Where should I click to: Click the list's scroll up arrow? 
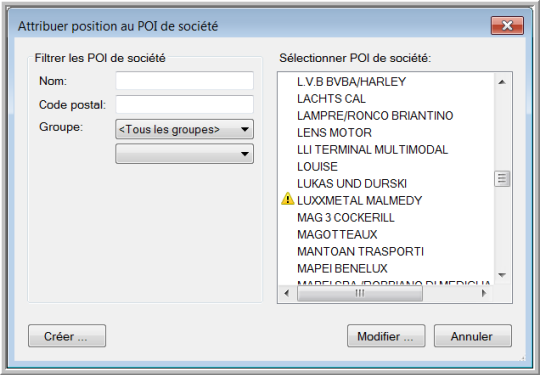tap(502, 82)
